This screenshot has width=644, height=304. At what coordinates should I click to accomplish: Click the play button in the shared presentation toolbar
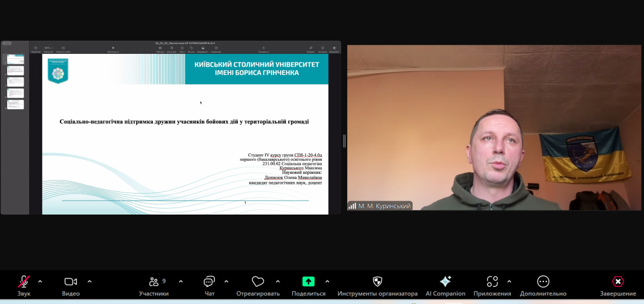tap(113, 48)
